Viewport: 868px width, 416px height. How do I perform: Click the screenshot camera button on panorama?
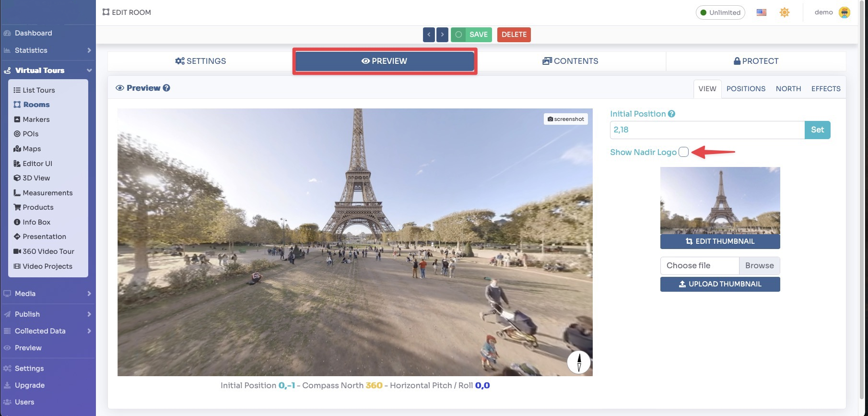tap(566, 119)
